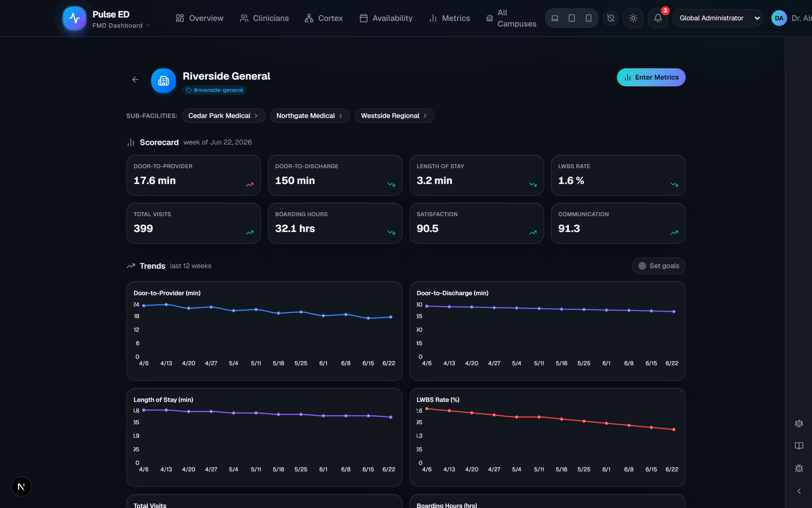The width and height of the screenshot is (812, 508).
Task: Click the Satisfaction up trend icon
Action: (x=533, y=233)
